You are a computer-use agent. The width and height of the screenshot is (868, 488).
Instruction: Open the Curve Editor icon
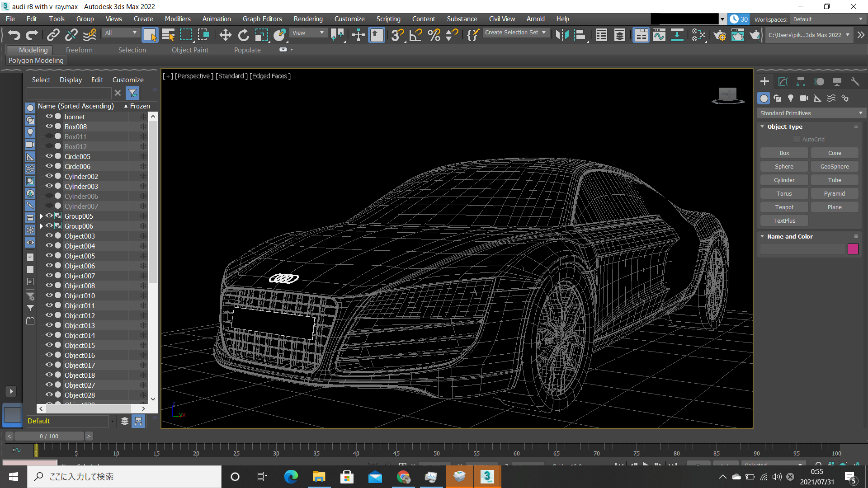[x=659, y=35]
